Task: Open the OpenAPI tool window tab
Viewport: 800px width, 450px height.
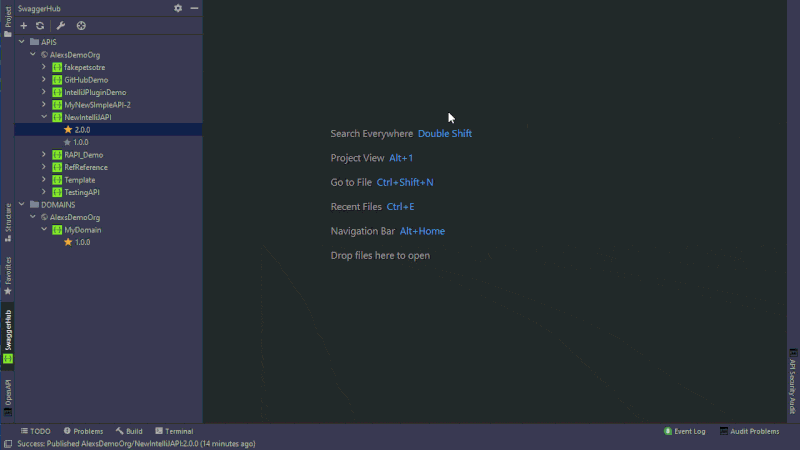Action: 8,397
